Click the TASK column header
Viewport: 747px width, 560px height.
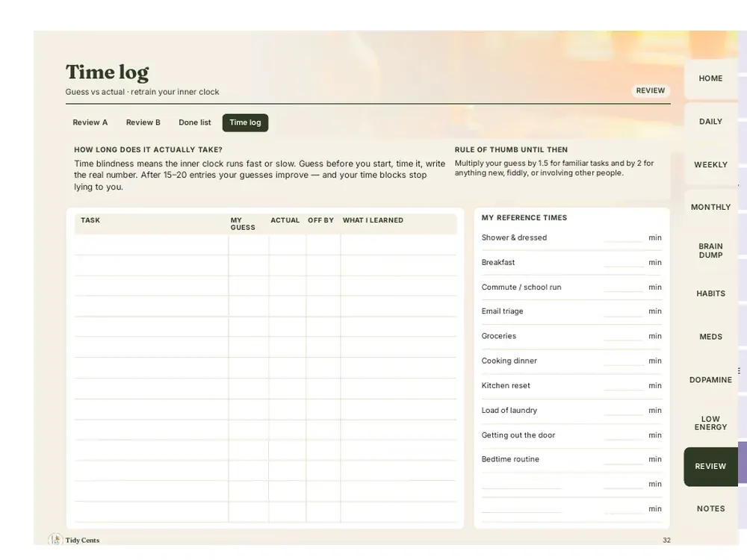pyautogui.click(x=90, y=220)
